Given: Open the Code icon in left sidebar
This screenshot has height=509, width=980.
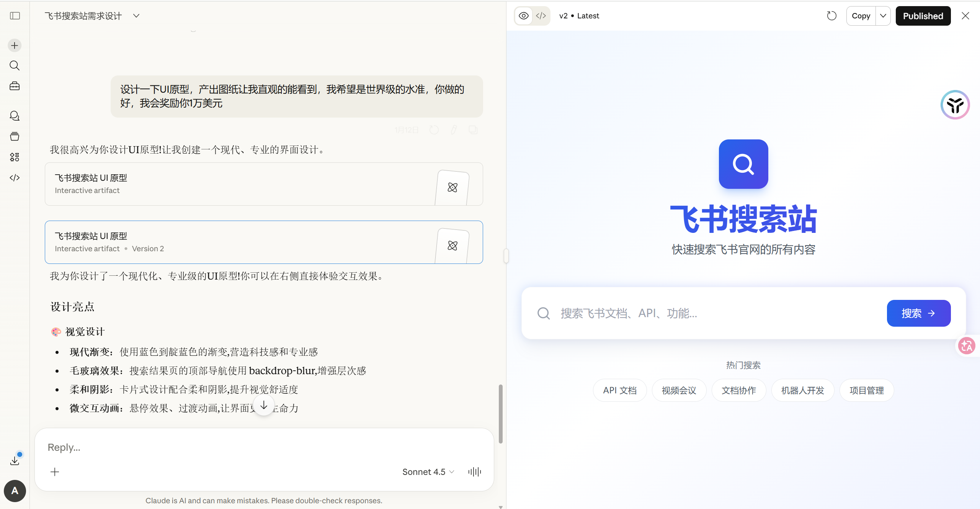Looking at the screenshot, I should [x=15, y=178].
